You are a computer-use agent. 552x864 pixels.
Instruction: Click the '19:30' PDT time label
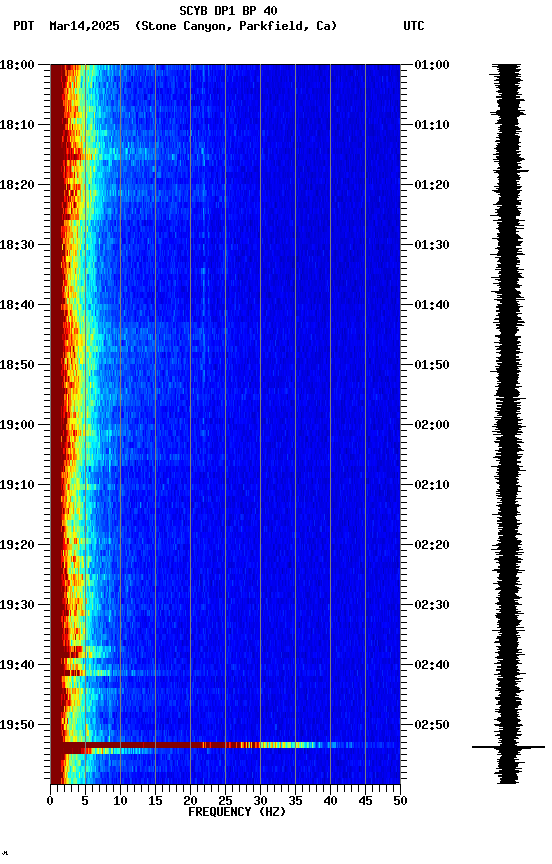(x=17, y=606)
